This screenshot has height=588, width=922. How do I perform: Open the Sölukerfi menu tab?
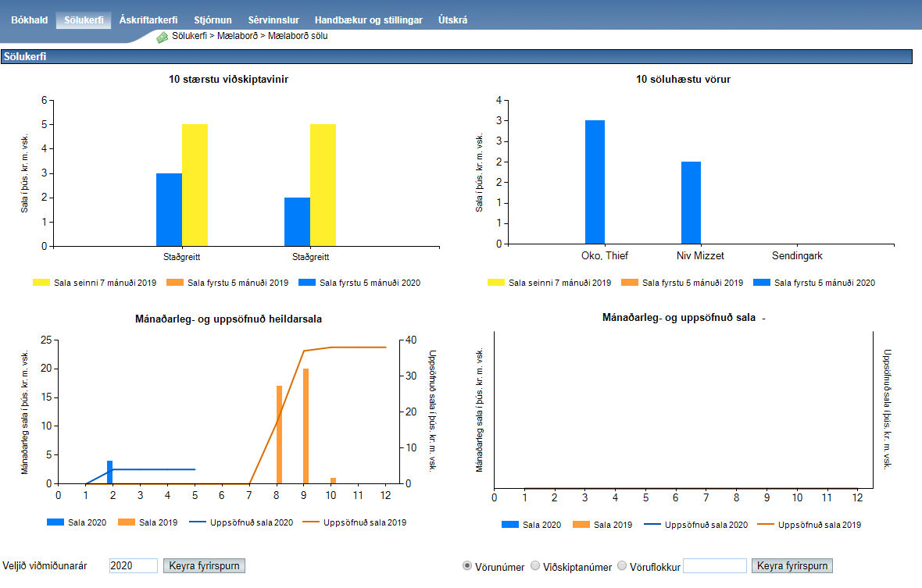84,20
